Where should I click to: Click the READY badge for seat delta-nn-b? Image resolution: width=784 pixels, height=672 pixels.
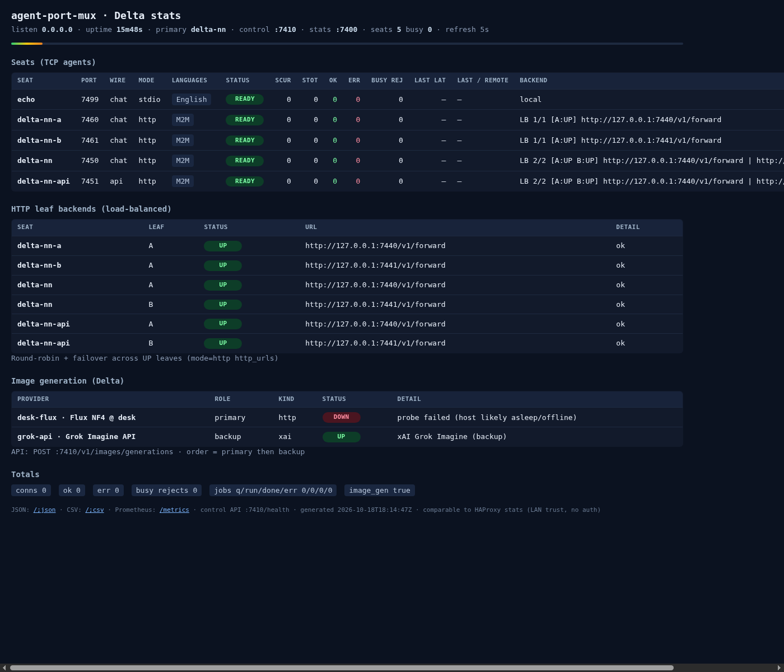pyautogui.click(x=245, y=141)
